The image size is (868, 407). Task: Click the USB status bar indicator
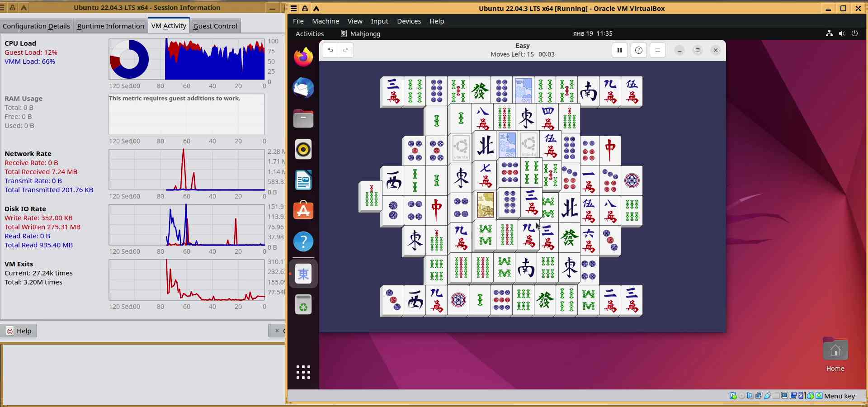coord(768,396)
